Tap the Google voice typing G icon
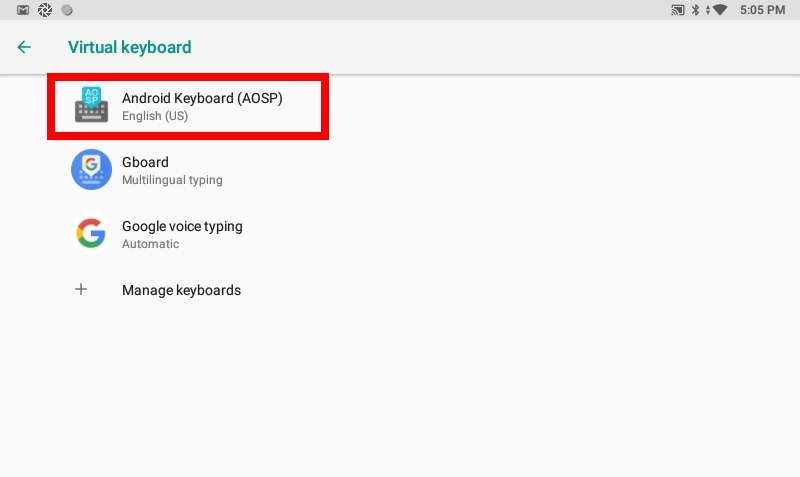 coord(91,234)
